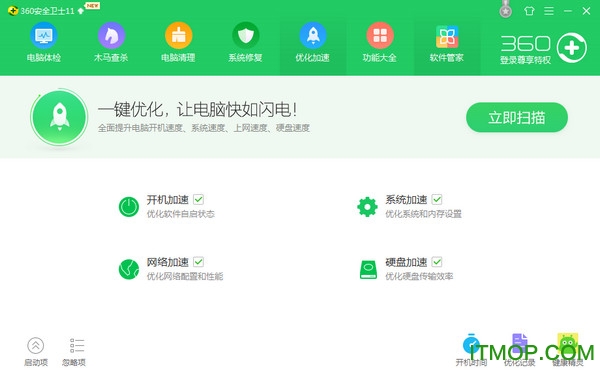This screenshot has height=378, width=600.
Task: Uncheck the 硬盘加速 checkbox
Action: pos(437,262)
